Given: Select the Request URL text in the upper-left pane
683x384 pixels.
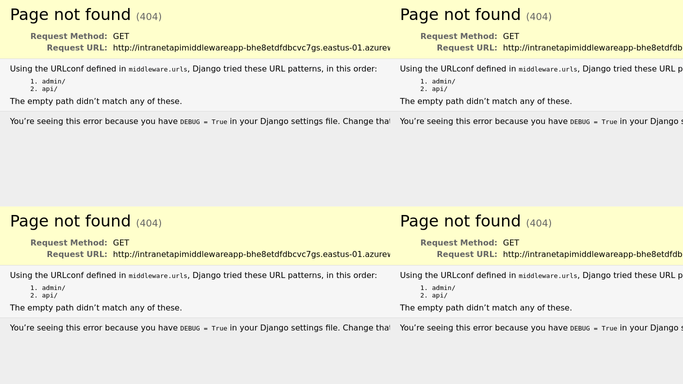Looking at the screenshot, I should pos(251,48).
